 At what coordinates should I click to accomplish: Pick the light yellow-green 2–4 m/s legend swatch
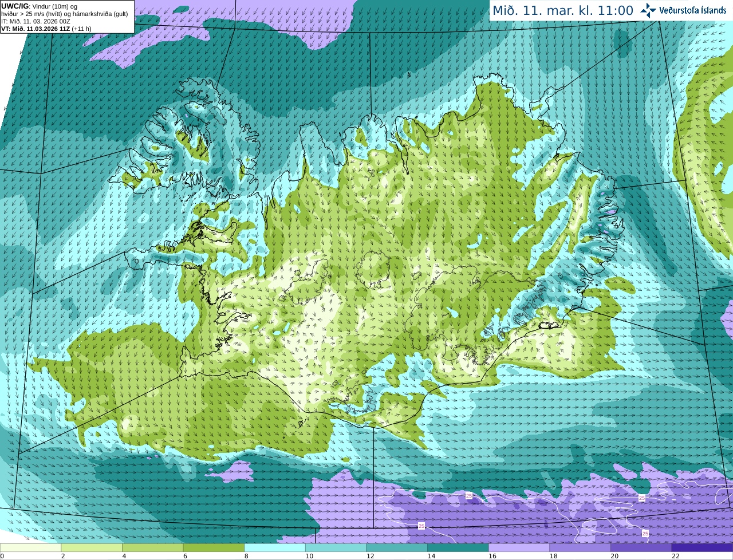coord(92,547)
